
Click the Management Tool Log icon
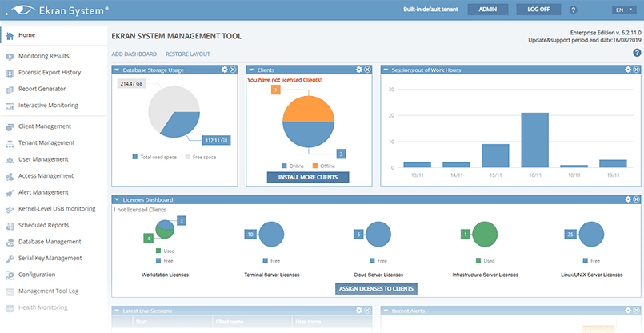tap(10, 291)
